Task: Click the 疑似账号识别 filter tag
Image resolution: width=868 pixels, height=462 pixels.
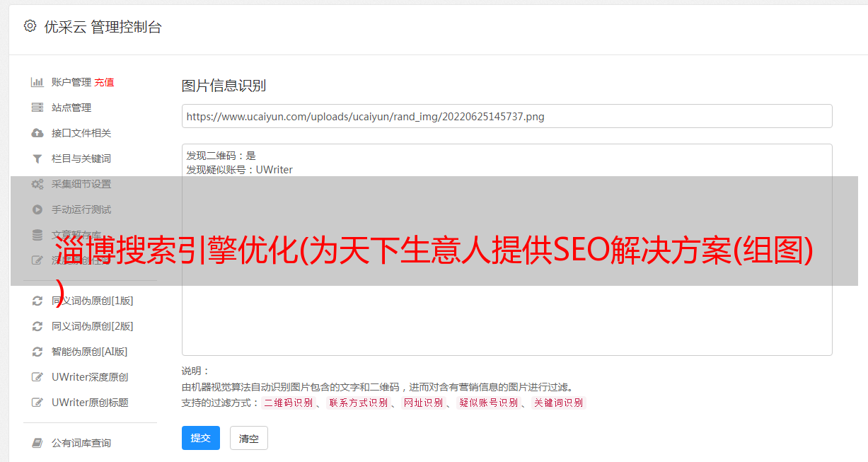Action: coord(488,403)
